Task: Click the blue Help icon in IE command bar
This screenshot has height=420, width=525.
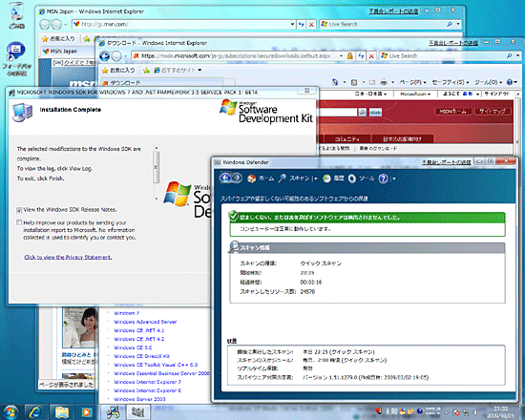Action: [x=510, y=82]
